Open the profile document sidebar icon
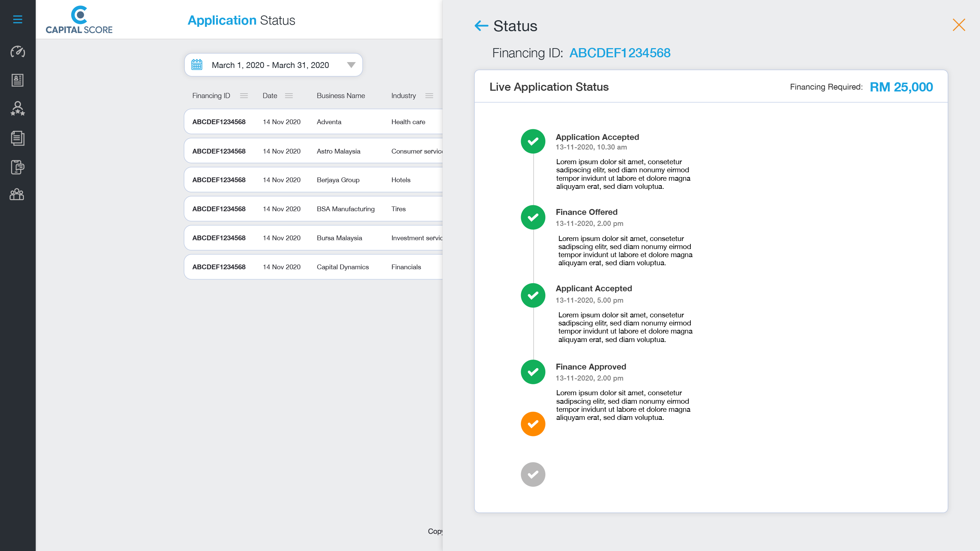 (18, 80)
